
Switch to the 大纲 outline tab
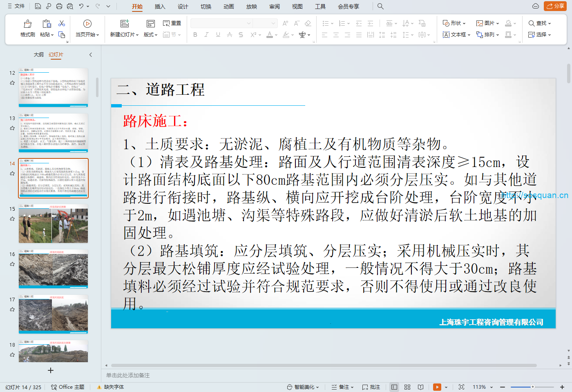(38, 55)
